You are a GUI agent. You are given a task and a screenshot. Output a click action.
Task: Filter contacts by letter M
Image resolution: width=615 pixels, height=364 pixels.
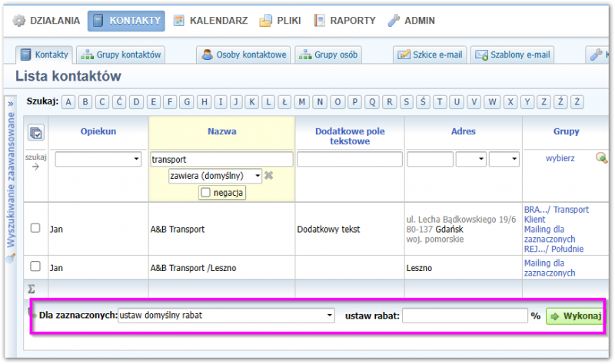pyautogui.click(x=301, y=101)
